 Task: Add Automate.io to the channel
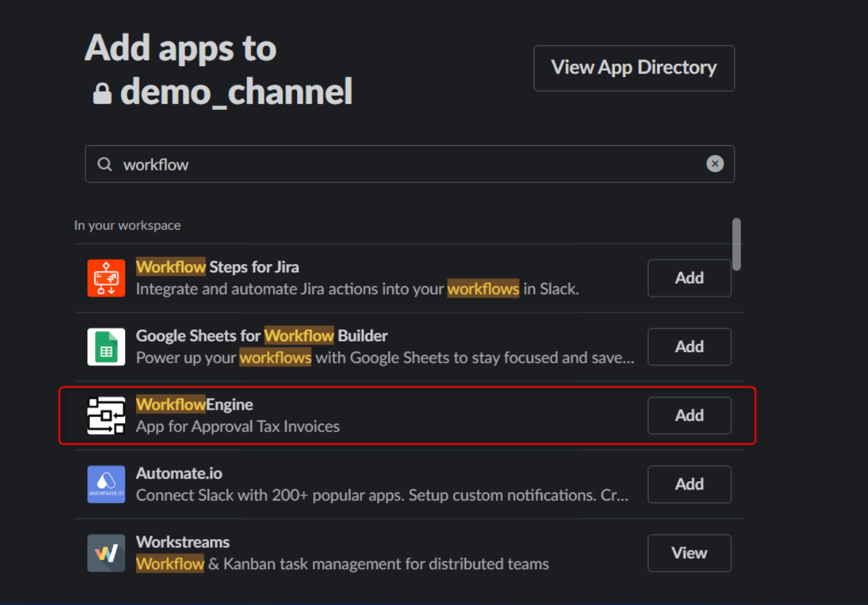click(x=688, y=484)
